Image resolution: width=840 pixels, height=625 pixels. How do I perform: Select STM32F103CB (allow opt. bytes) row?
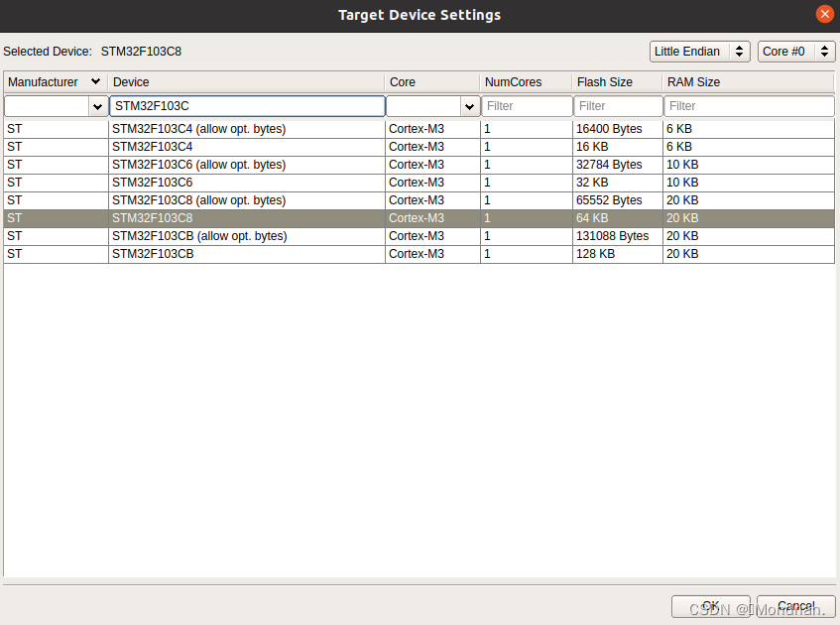419,236
